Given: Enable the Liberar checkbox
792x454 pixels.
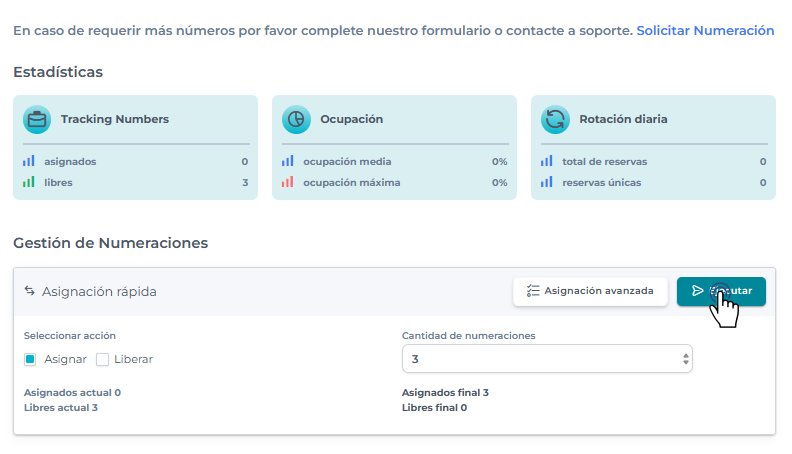Looking at the screenshot, I should (x=102, y=359).
